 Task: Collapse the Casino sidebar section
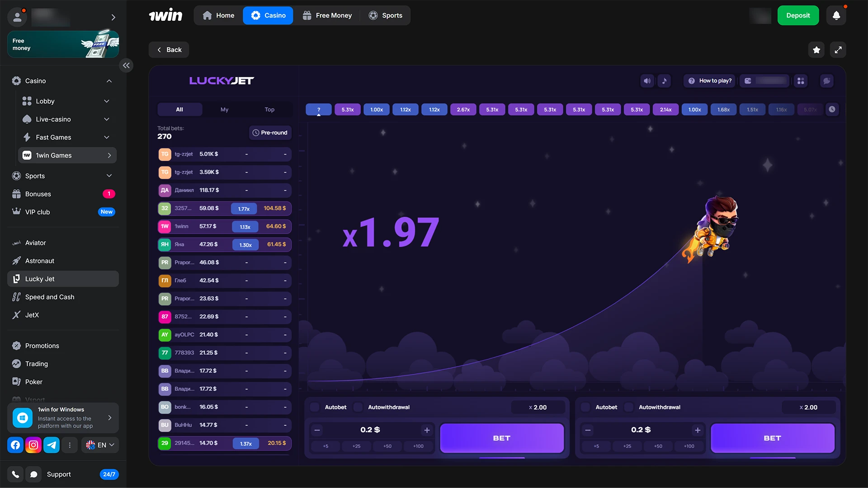tap(109, 81)
